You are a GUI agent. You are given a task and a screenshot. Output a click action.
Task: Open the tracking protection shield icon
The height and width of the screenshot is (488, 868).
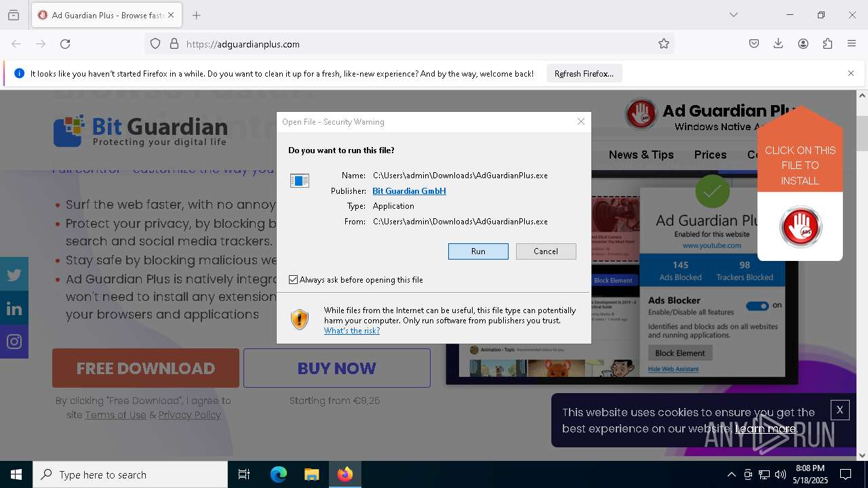155,44
